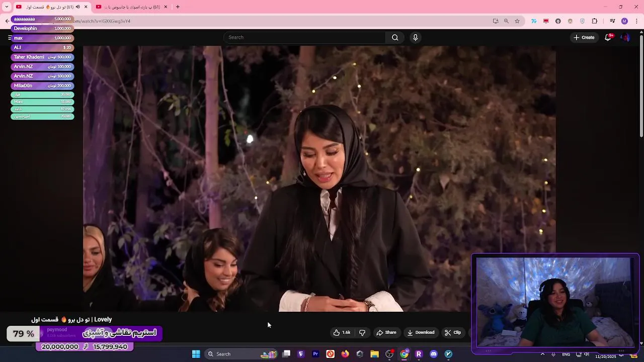Like the video with 1.6k likes
The width and height of the screenshot is (644, 362).
(x=342, y=332)
